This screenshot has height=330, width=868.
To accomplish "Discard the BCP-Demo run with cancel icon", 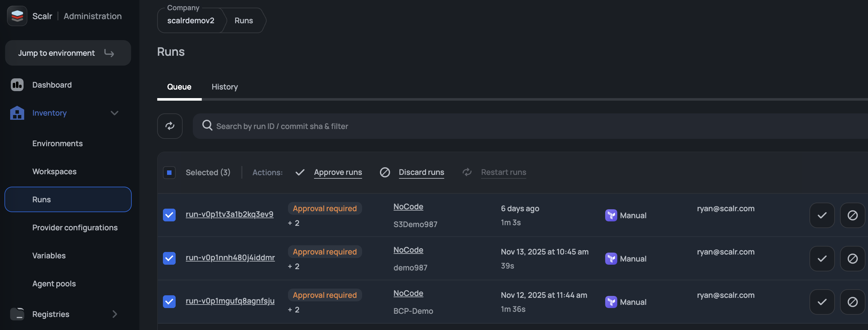I will (852, 302).
